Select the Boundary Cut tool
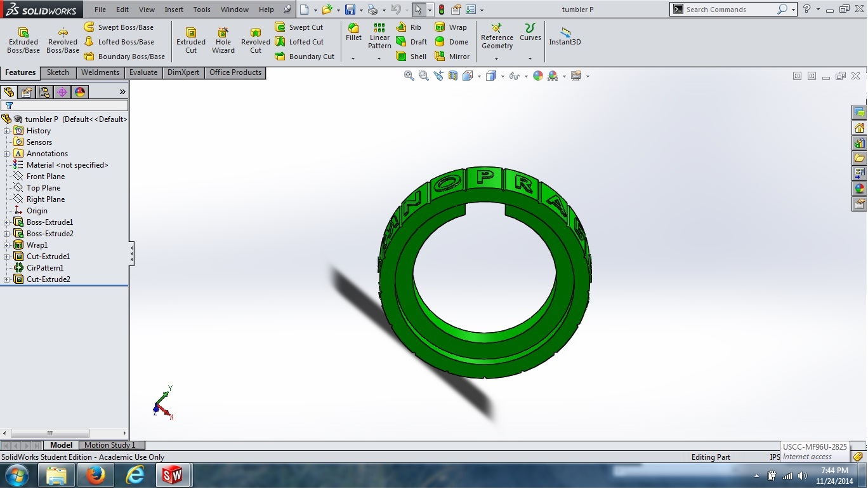Screen dimensions: 868x489 tap(305, 57)
